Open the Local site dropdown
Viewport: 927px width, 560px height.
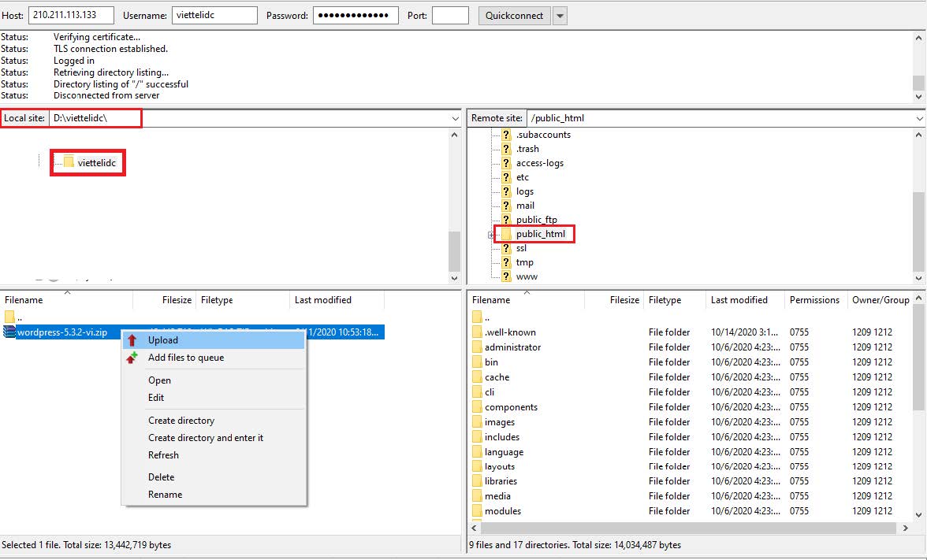coord(455,117)
